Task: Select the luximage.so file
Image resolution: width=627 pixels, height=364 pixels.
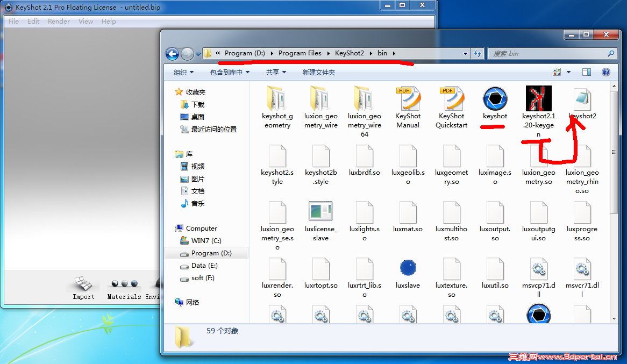Action: click(495, 165)
